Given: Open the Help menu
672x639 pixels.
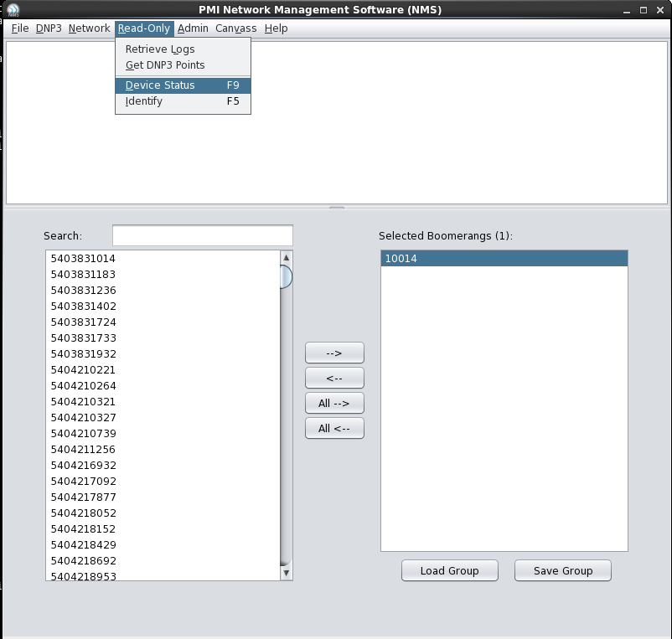Looking at the screenshot, I should pos(276,28).
